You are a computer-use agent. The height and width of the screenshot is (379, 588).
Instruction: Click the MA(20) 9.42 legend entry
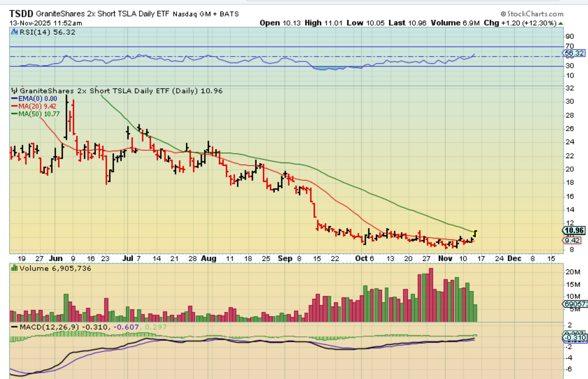[37, 106]
